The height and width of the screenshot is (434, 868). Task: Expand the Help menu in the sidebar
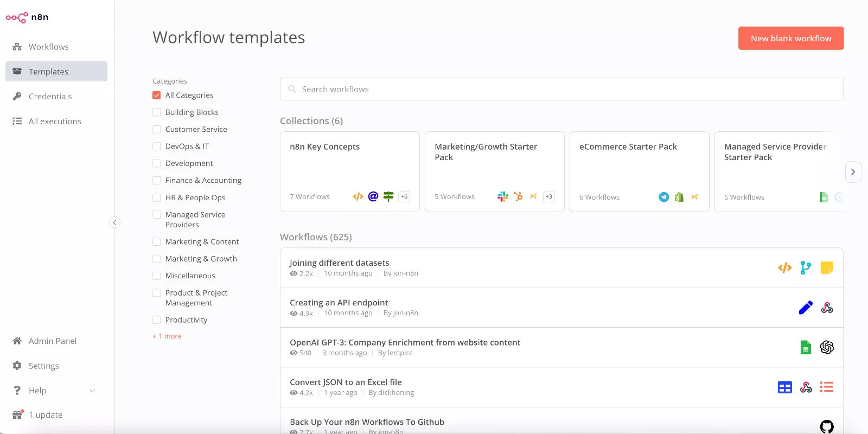click(x=54, y=391)
